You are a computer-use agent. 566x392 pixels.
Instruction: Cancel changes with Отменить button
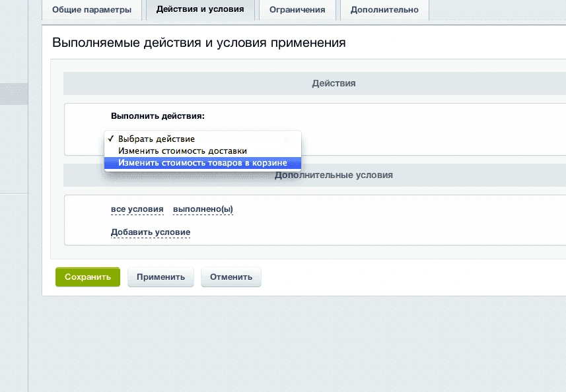point(231,277)
